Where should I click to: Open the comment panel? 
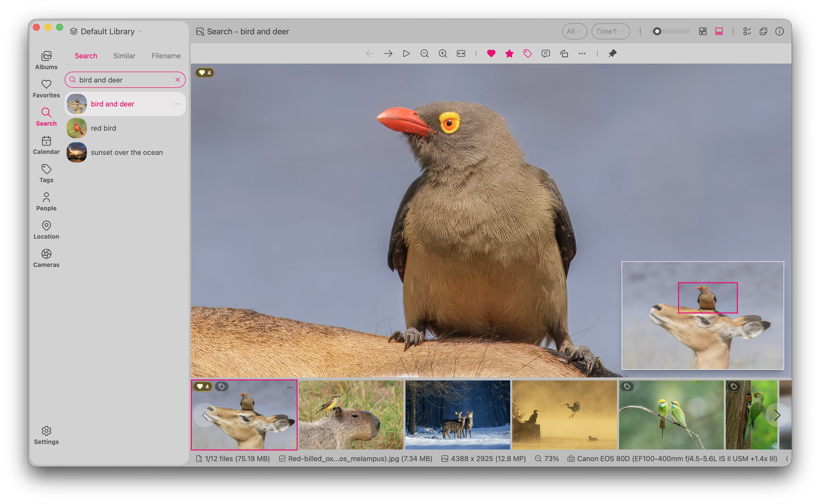[x=545, y=53]
